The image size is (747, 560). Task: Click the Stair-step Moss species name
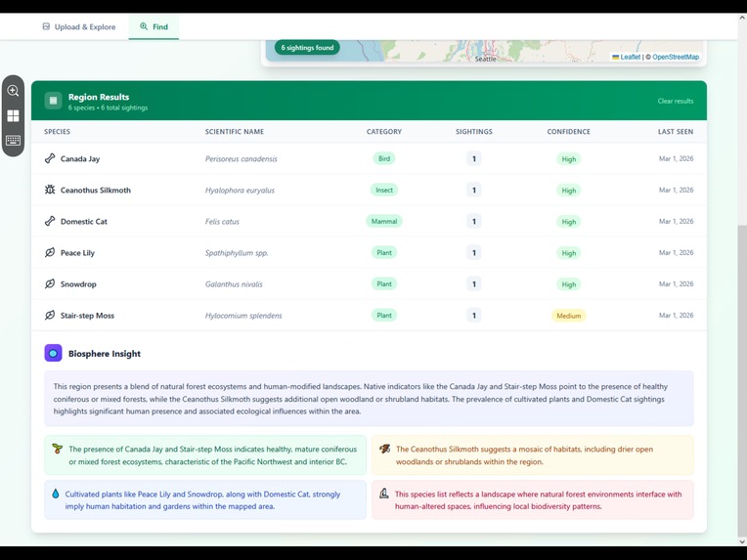coord(87,316)
